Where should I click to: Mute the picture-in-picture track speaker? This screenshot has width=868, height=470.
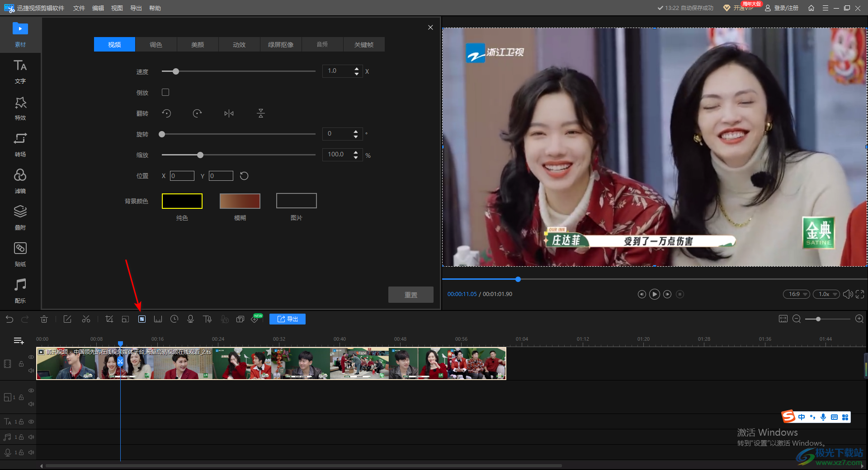pyautogui.click(x=31, y=404)
